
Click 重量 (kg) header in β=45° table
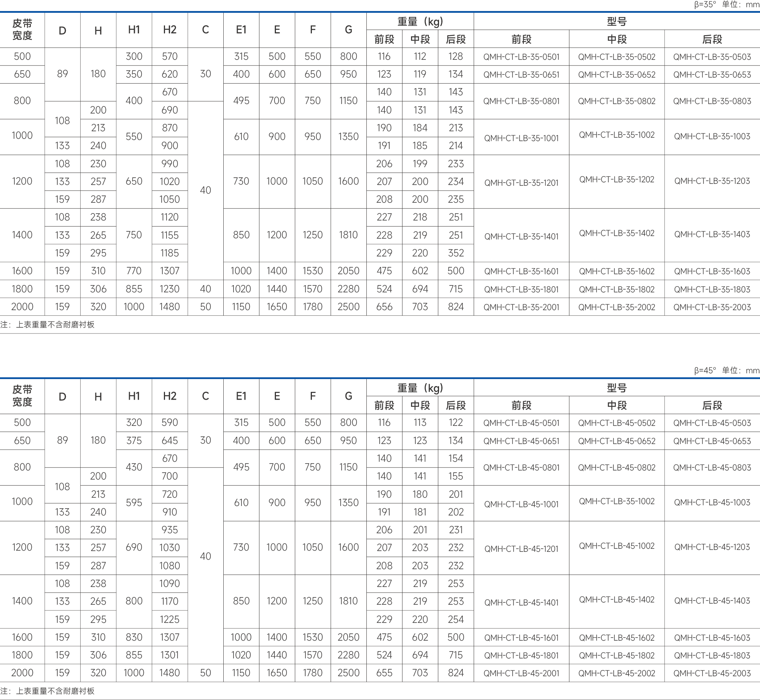(420, 388)
